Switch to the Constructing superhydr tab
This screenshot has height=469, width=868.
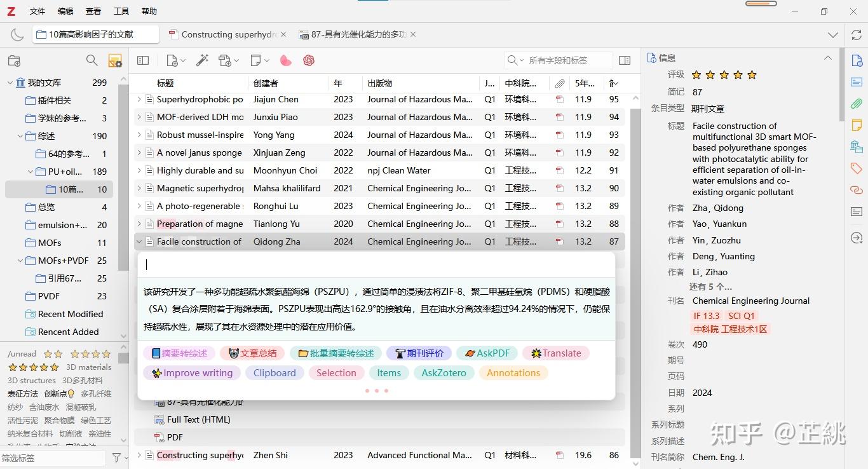(x=227, y=35)
